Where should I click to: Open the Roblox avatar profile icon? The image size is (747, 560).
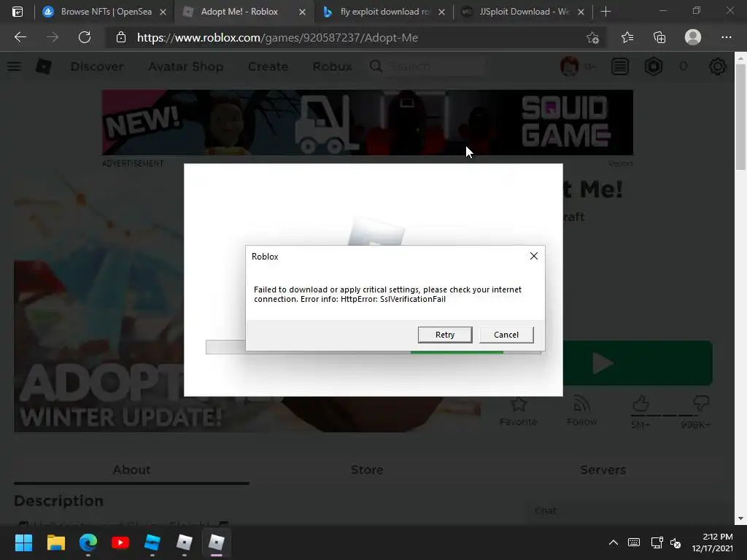tap(570, 66)
